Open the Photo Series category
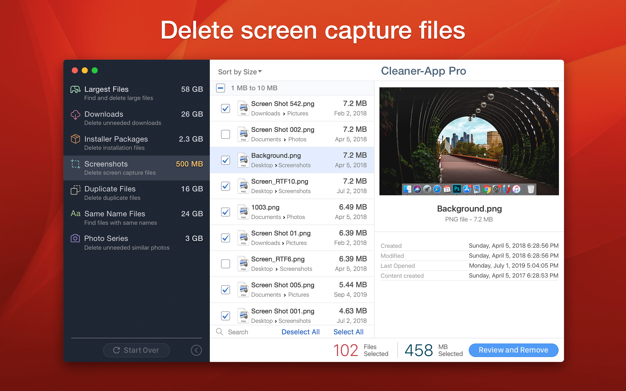 coord(137,242)
